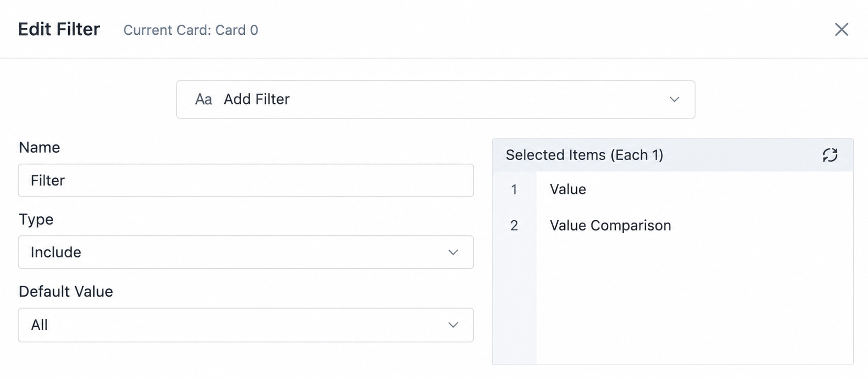Select the Value item in the list
This screenshot has height=379, width=868.
click(568, 189)
